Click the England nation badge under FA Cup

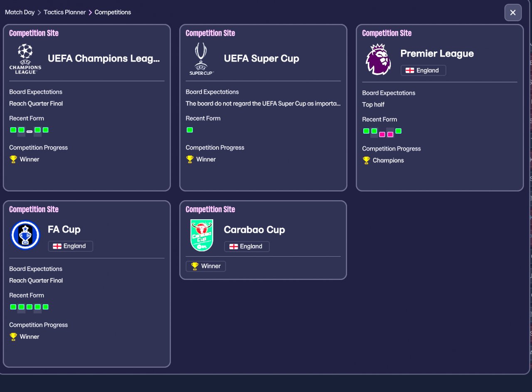[70, 246]
